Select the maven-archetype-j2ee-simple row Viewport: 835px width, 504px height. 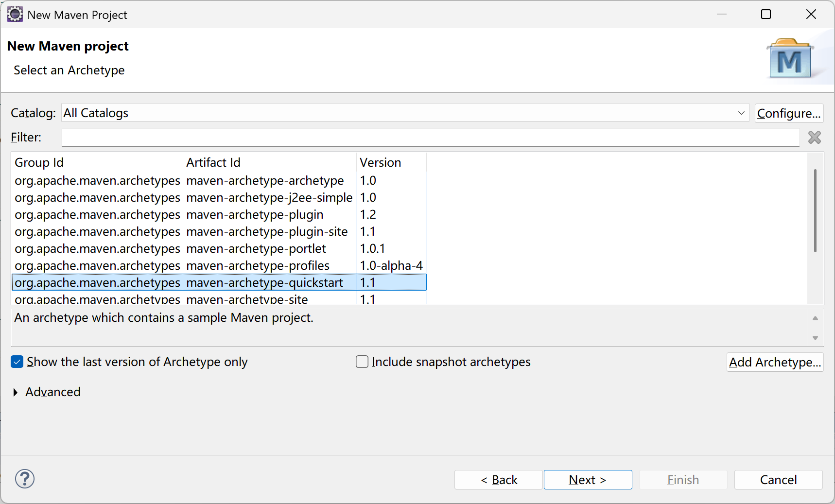(x=219, y=197)
